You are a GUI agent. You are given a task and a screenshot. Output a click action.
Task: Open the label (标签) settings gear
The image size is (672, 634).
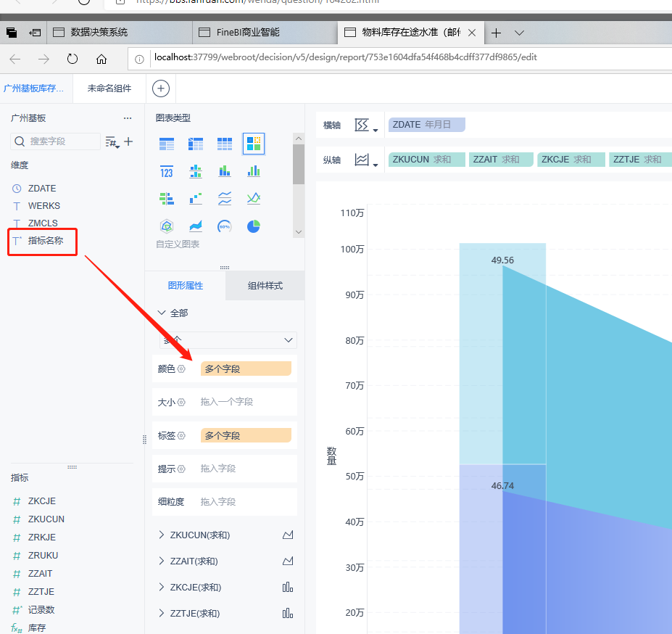[181, 435]
